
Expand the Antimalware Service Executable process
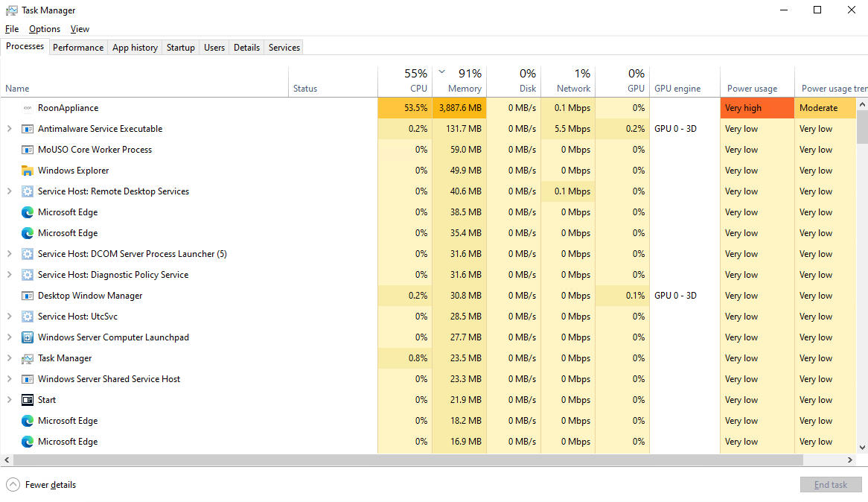9,129
